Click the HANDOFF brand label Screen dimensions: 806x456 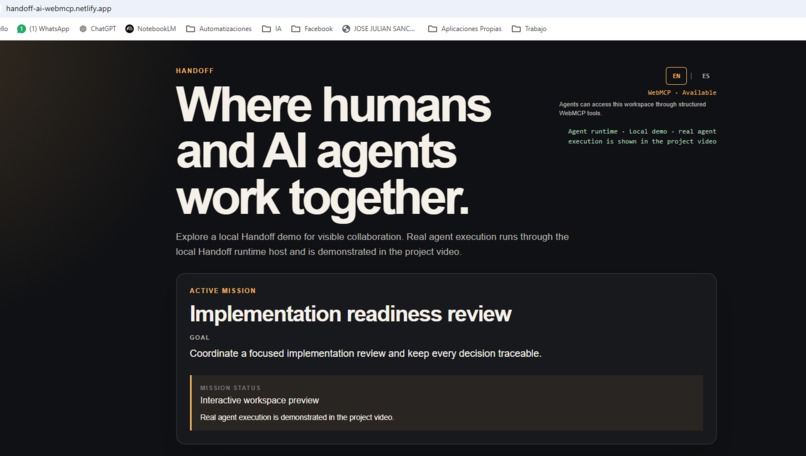pos(194,71)
